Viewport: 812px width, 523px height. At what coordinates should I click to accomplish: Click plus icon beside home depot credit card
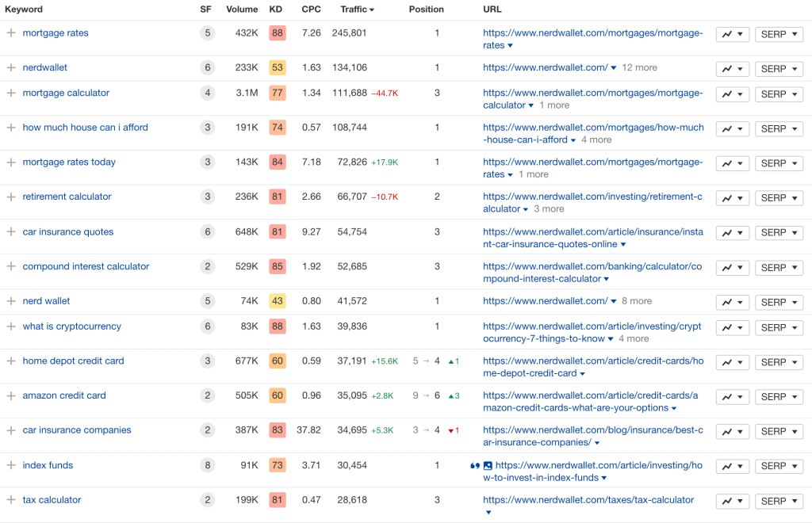pos(11,361)
